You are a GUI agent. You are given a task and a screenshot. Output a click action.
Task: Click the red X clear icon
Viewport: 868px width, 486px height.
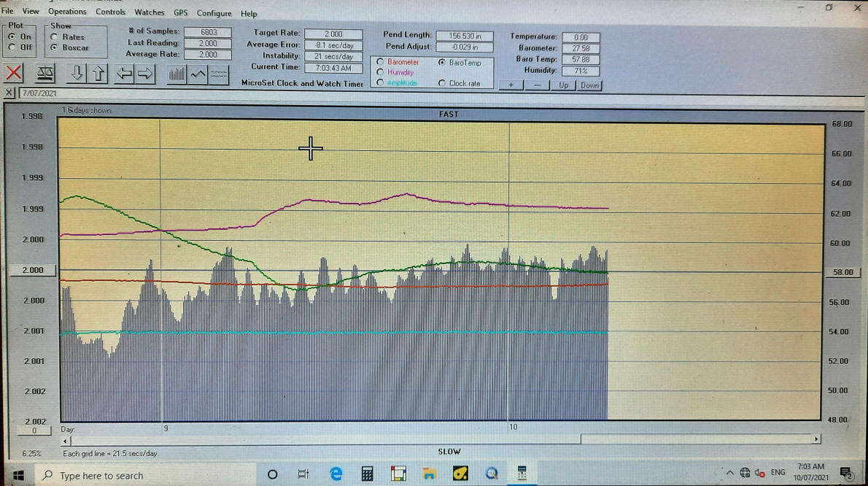(x=14, y=73)
